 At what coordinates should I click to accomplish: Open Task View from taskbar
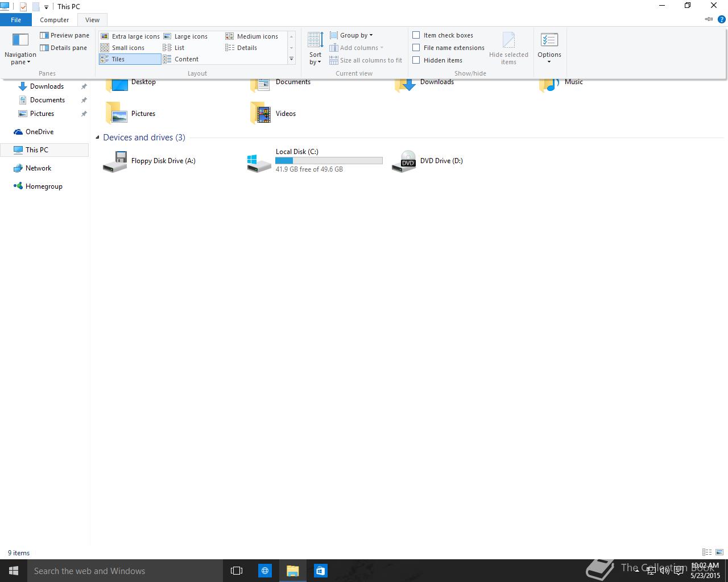(x=237, y=571)
